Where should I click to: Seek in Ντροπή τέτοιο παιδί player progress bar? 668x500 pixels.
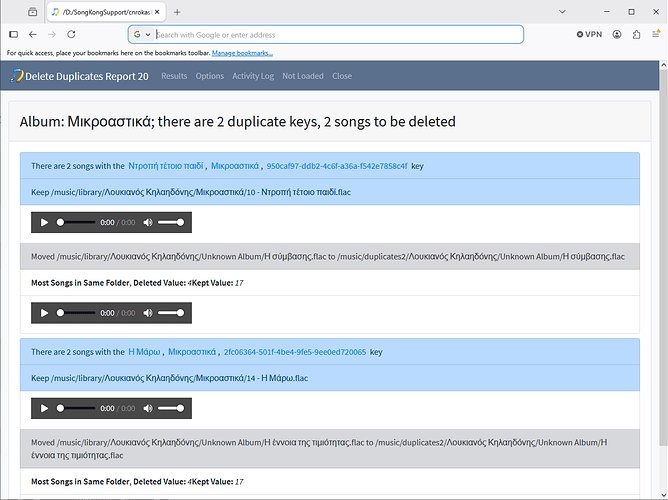[x=76, y=222]
